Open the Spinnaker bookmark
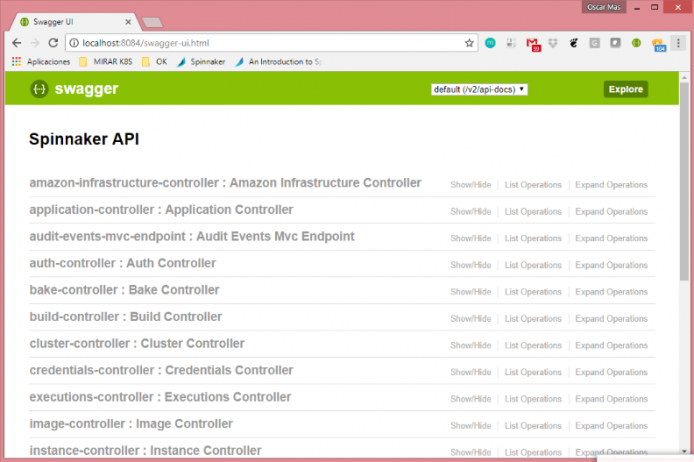The width and height of the screenshot is (694, 462). click(x=201, y=62)
